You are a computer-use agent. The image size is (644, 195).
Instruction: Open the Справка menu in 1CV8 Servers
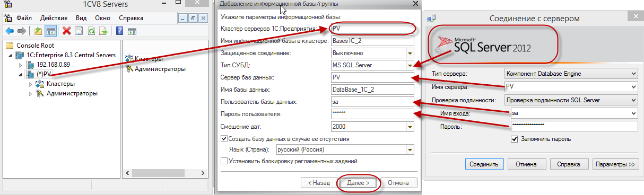131,17
